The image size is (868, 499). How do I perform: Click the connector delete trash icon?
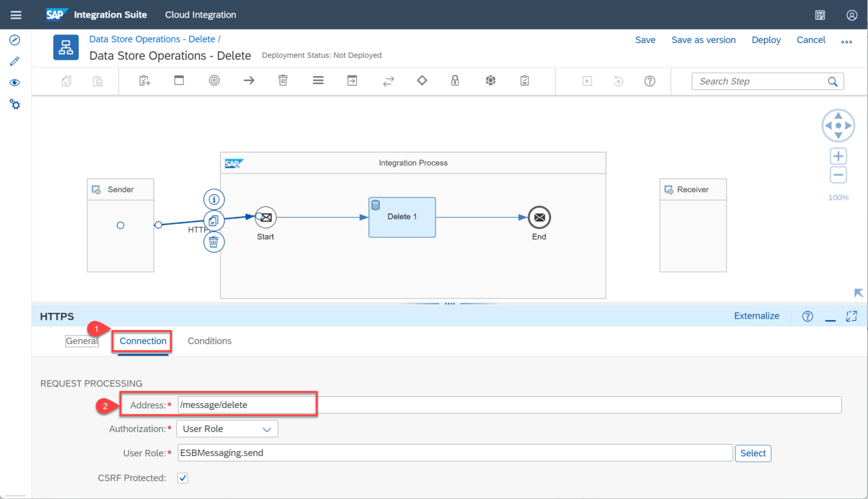click(214, 242)
